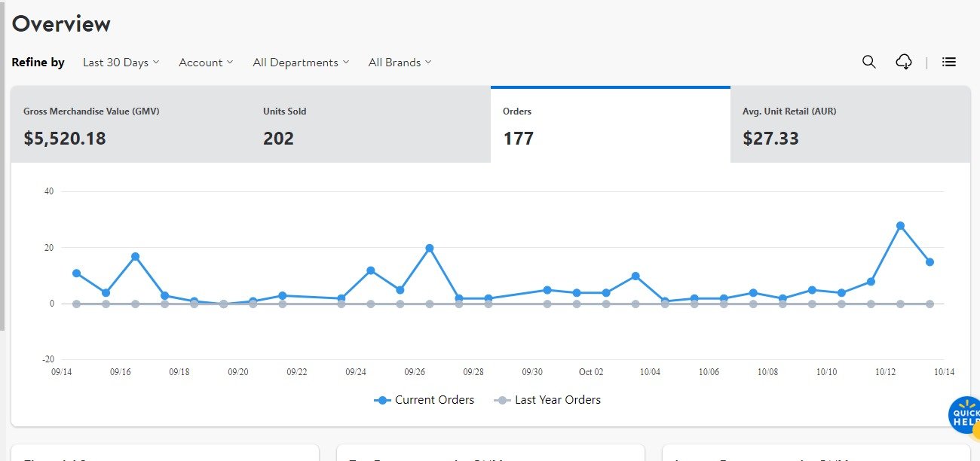Click the search magnifier icon
The height and width of the screenshot is (461, 980).
click(868, 62)
